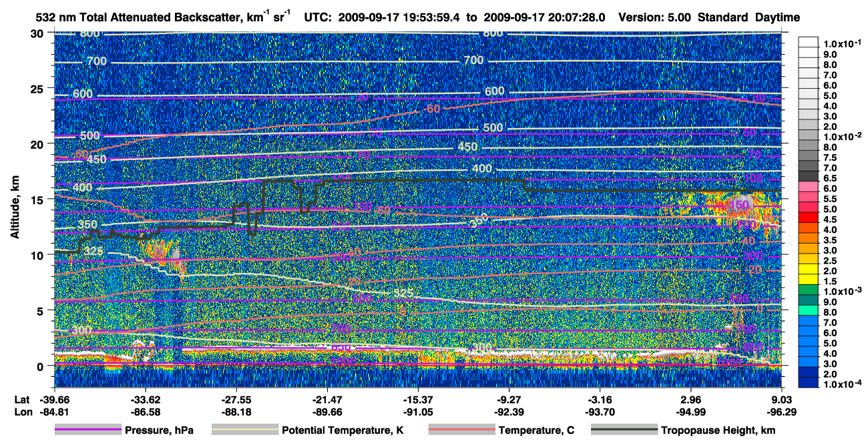Viewport: 868px width, 445px height.
Task: Select the 'Pressure, hPa' legend label
Action: pyautogui.click(x=159, y=431)
